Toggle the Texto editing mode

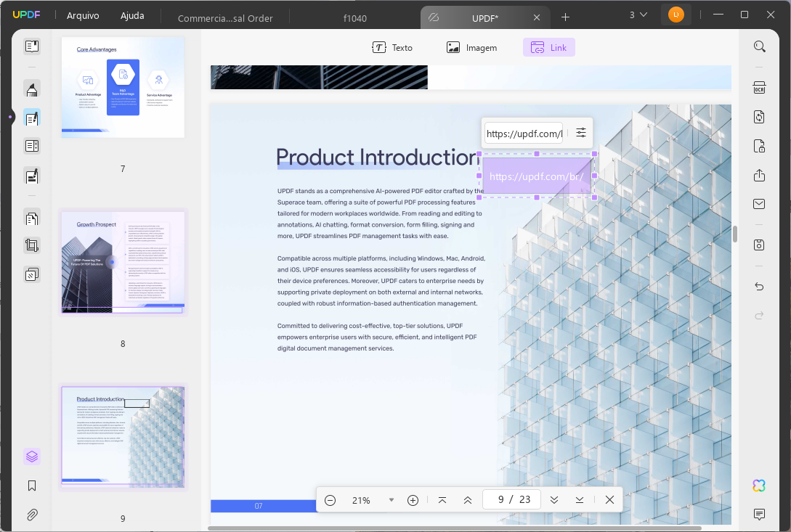coord(392,48)
